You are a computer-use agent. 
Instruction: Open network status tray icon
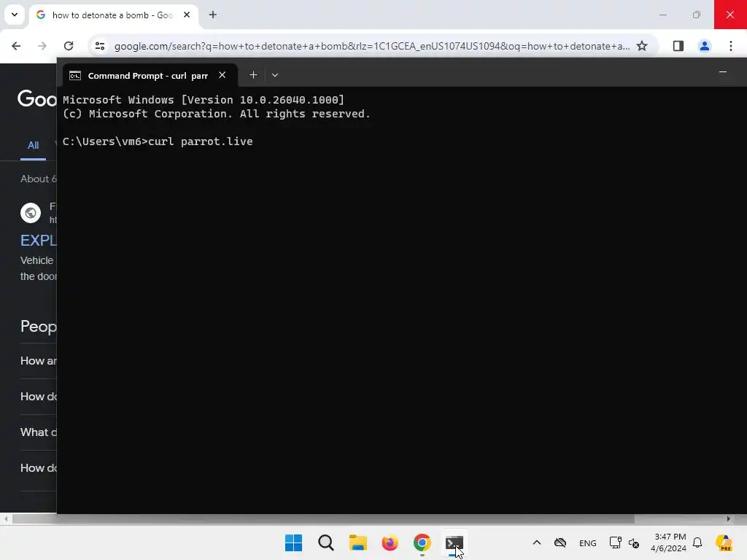pyautogui.click(x=615, y=542)
